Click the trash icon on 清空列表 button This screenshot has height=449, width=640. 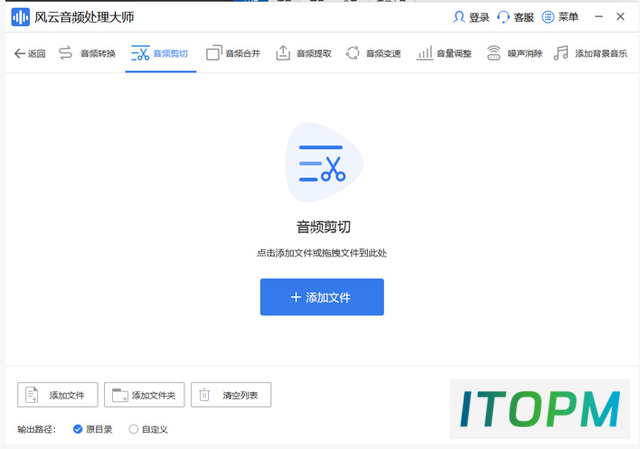point(204,395)
